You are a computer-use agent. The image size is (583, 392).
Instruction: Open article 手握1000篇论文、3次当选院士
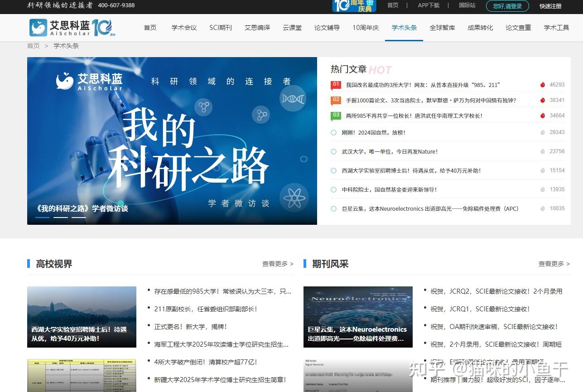(x=431, y=100)
